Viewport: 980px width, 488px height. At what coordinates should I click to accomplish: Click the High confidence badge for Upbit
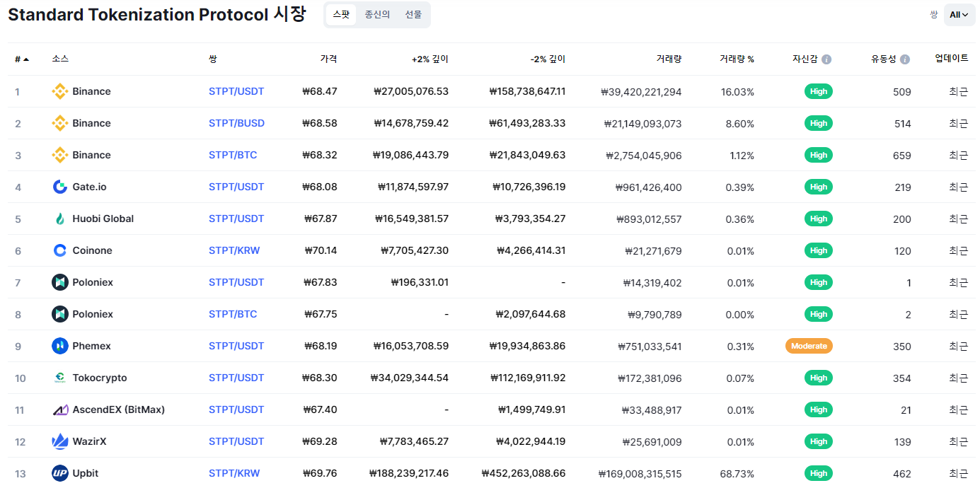819,473
